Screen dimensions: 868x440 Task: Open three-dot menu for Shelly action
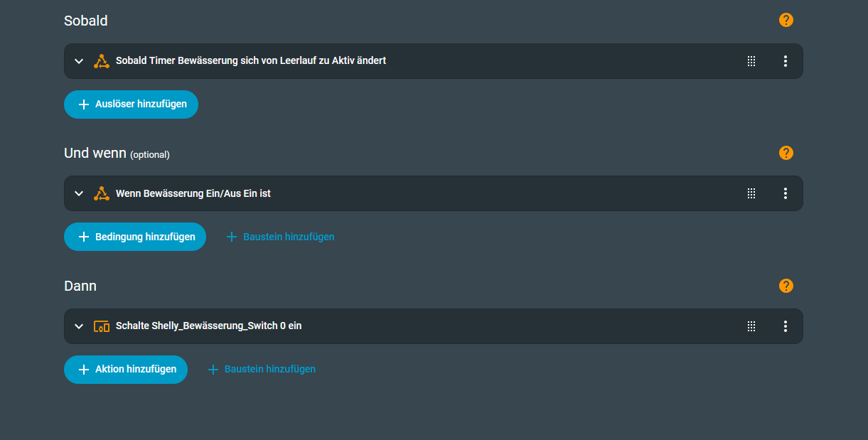[786, 326]
